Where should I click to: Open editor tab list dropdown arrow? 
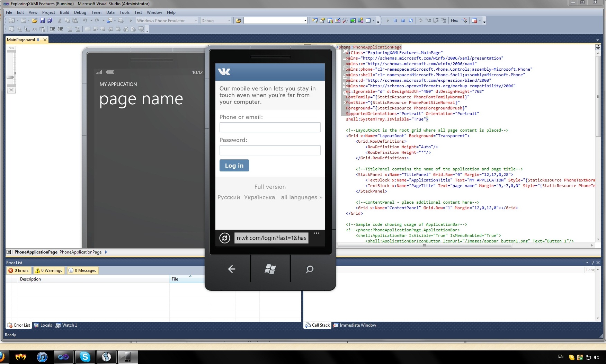click(598, 40)
